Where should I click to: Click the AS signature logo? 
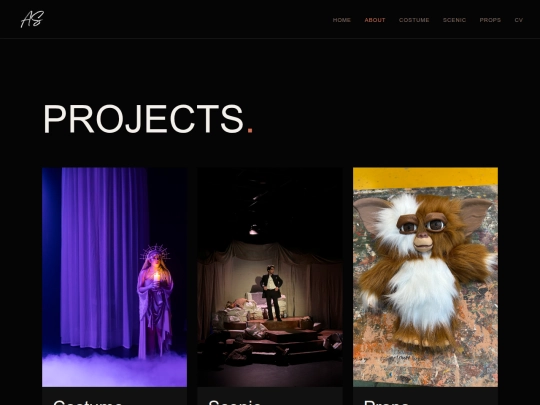point(32,19)
